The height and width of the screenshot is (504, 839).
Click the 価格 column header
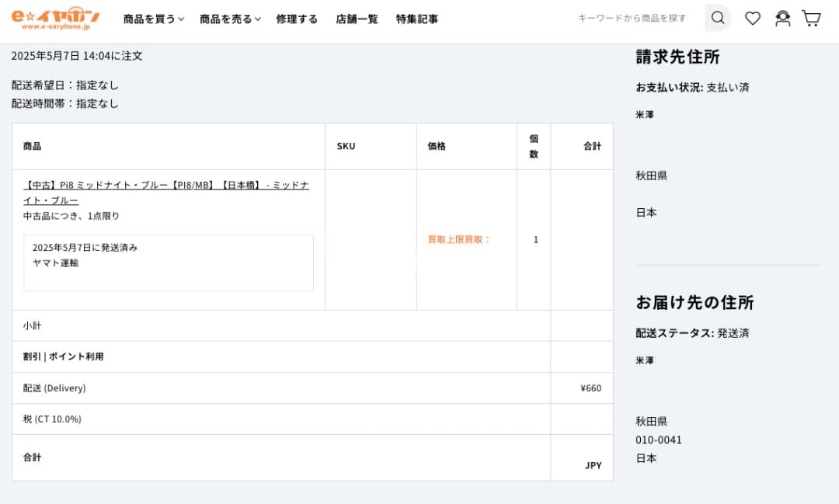437,146
